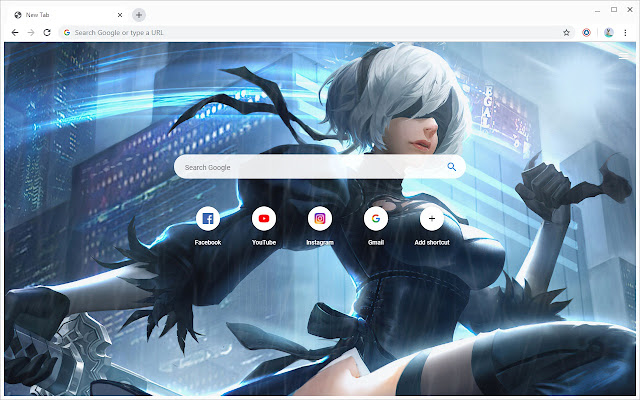Click the YouTube label text
Image resolution: width=640 pixels, height=400 pixels.
coord(264,242)
